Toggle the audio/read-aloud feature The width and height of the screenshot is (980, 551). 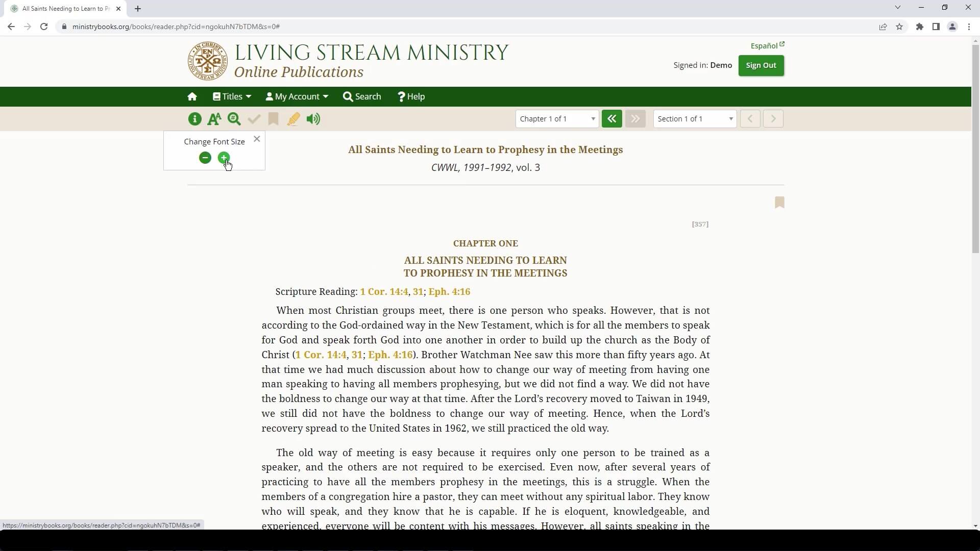pos(314,119)
